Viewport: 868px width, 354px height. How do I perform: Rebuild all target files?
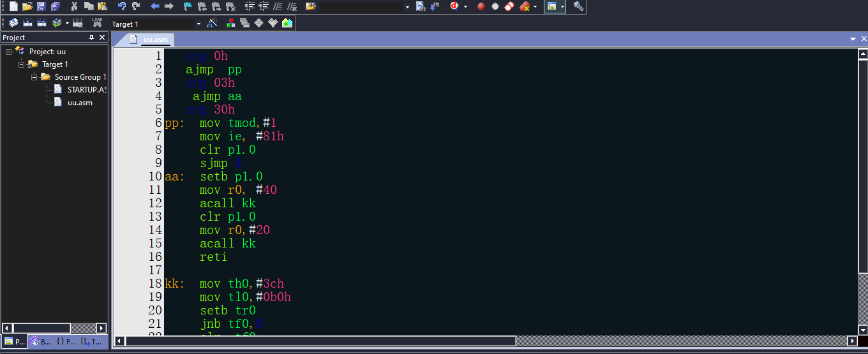coord(42,23)
